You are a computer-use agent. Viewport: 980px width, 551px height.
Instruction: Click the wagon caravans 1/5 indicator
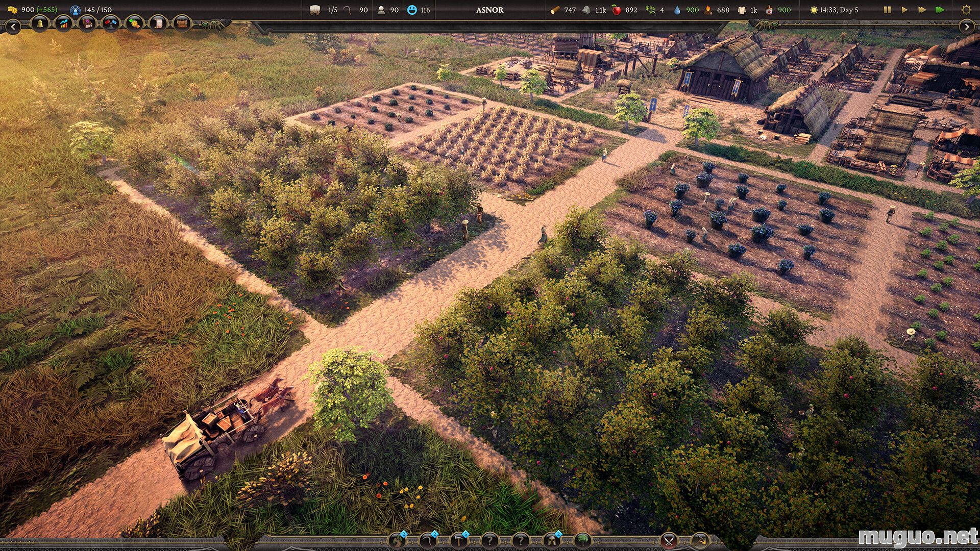[x=324, y=10]
